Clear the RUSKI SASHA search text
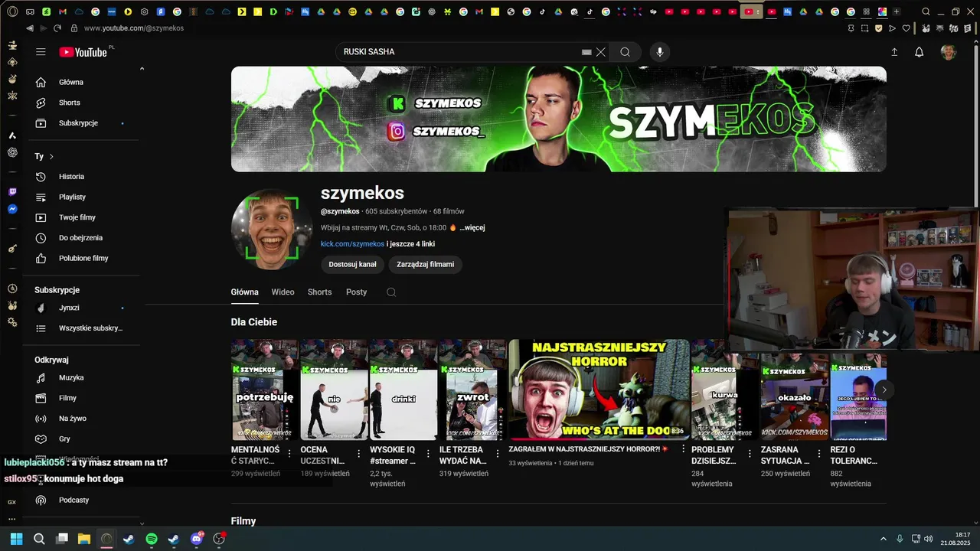The height and width of the screenshot is (551, 980). (601, 52)
